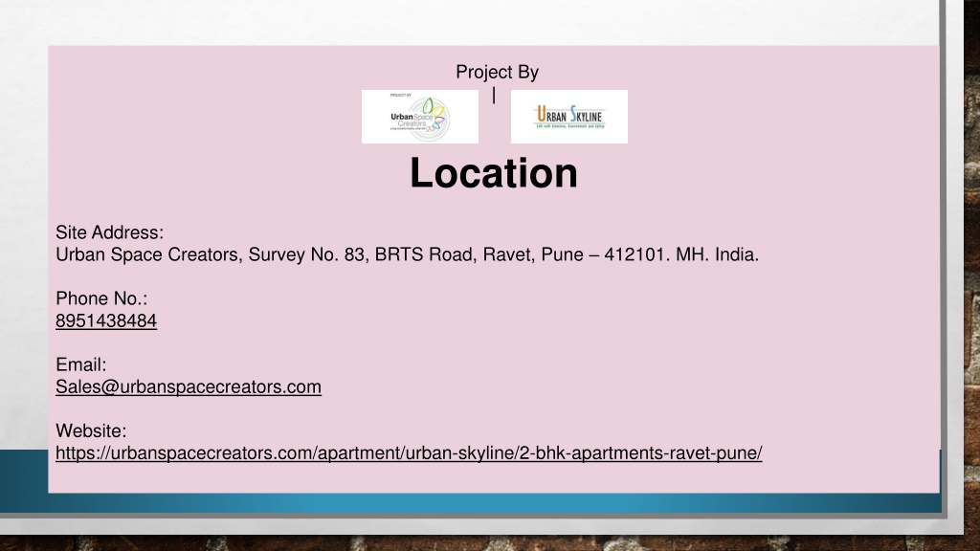The height and width of the screenshot is (551, 980).
Task: Open the urbanspacecreators.com apartment website link
Action: 409,452
